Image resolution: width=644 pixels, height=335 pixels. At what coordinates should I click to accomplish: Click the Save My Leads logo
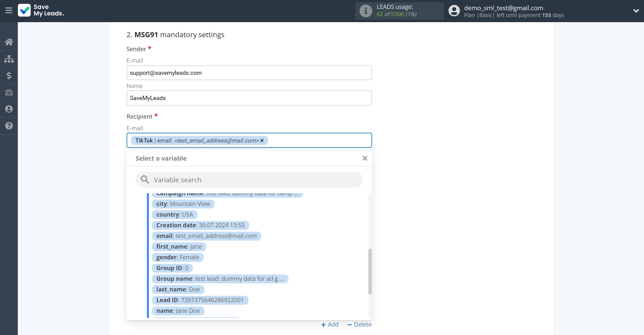coord(41,10)
